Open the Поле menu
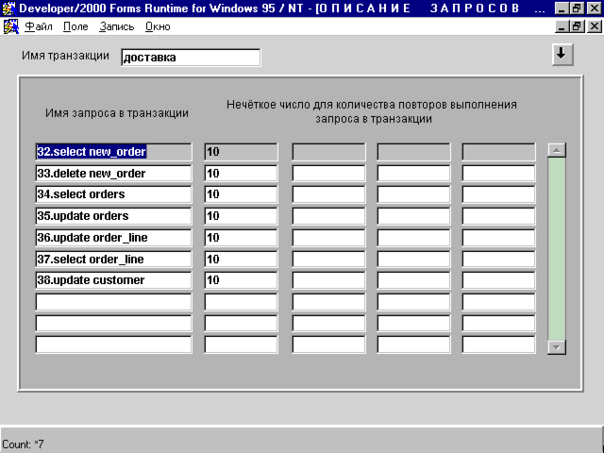The width and height of the screenshot is (604, 453). 76,27
